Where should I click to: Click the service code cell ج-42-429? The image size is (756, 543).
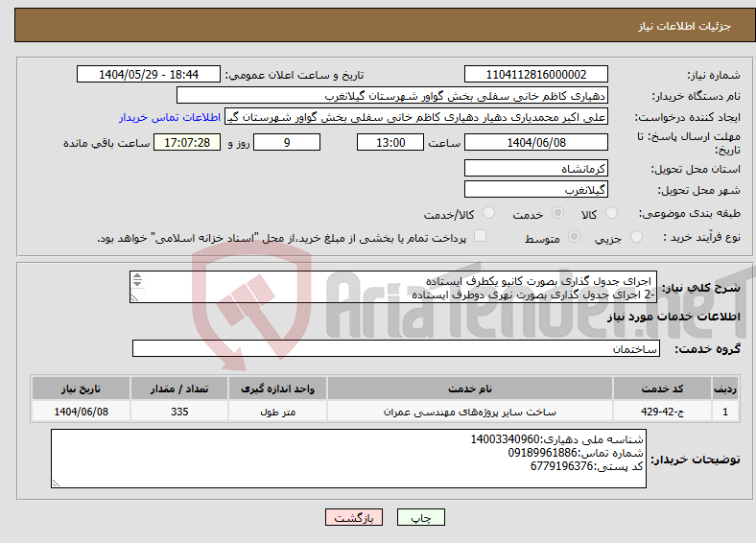pyautogui.click(x=663, y=412)
